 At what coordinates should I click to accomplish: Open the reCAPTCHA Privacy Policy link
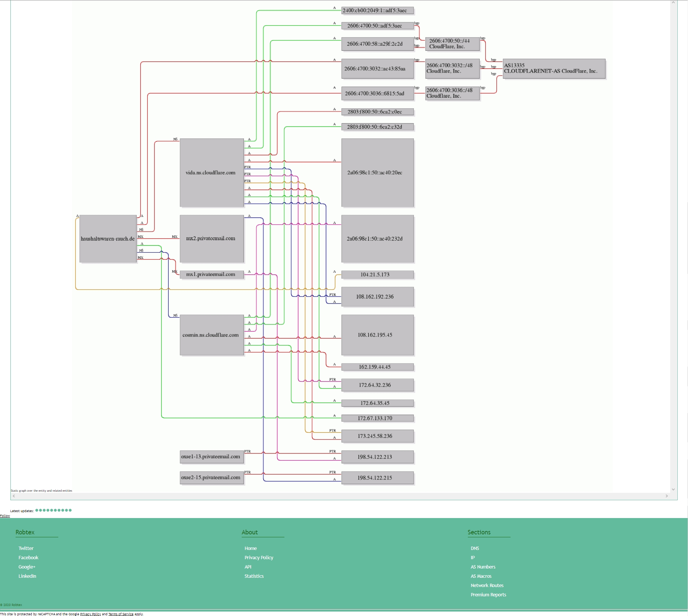pyautogui.click(x=91, y=614)
